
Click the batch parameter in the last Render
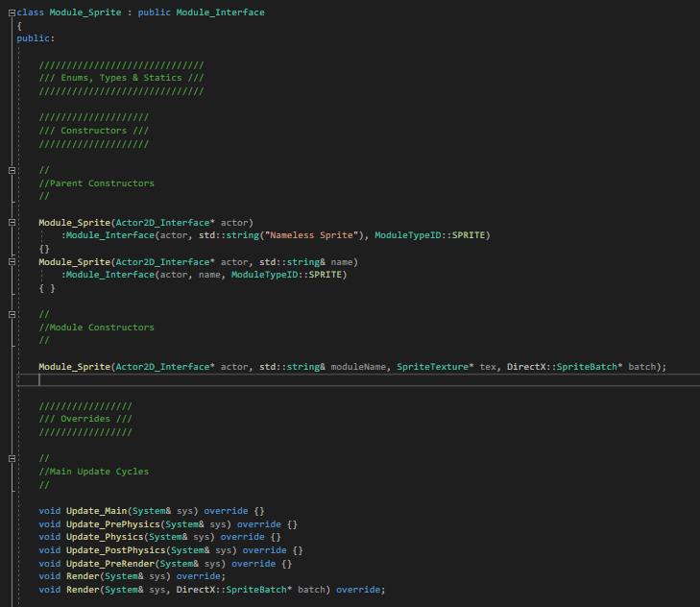click(314, 590)
